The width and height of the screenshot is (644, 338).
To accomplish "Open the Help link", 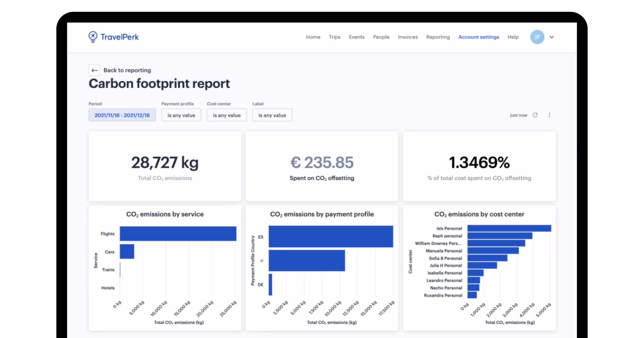I will pyautogui.click(x=513, y=37).
